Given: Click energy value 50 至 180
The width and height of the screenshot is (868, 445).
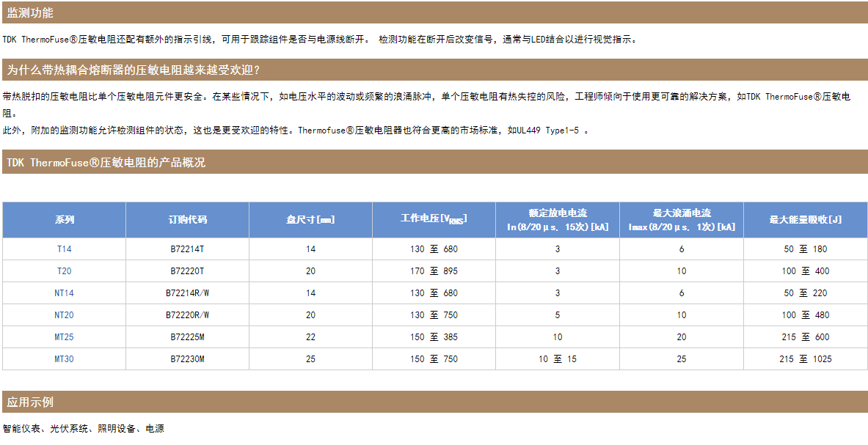Looking at the screenshot, I should (x=806, y=249).
